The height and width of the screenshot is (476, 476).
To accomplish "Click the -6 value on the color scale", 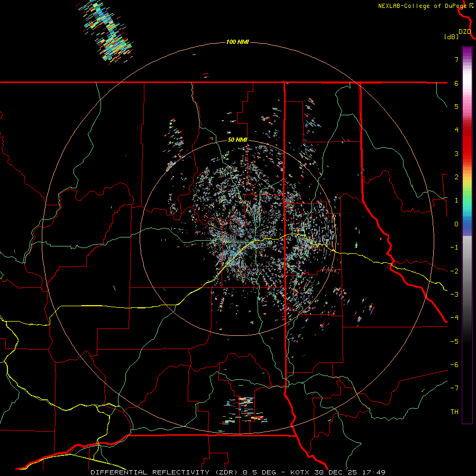I will 454,365.
